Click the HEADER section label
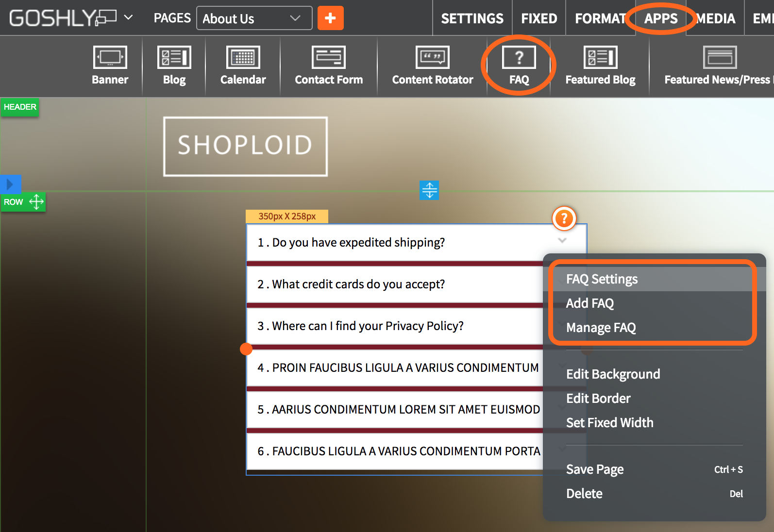The height and width of the screenshot is (532, 774). [20, 107]
